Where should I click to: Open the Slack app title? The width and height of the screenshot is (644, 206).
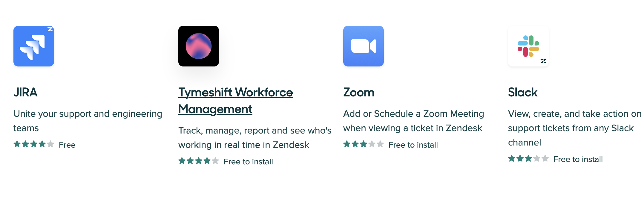[x=523, y=92]
